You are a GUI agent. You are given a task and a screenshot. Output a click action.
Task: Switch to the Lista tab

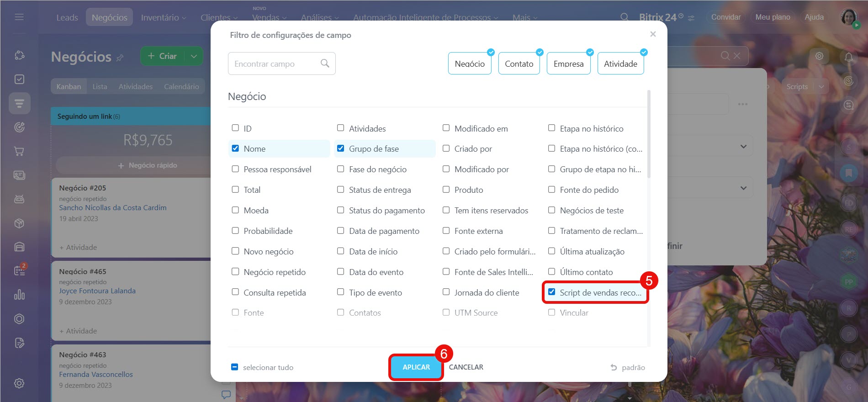[x=100, y=86]
